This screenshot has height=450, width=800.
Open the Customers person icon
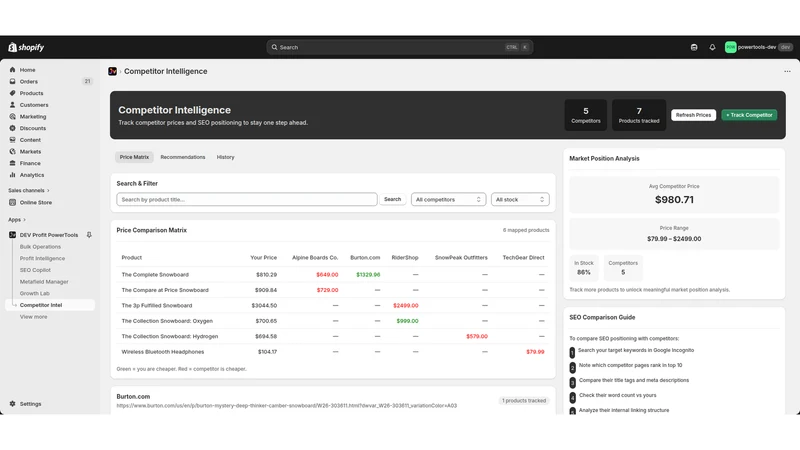[13, 105]
